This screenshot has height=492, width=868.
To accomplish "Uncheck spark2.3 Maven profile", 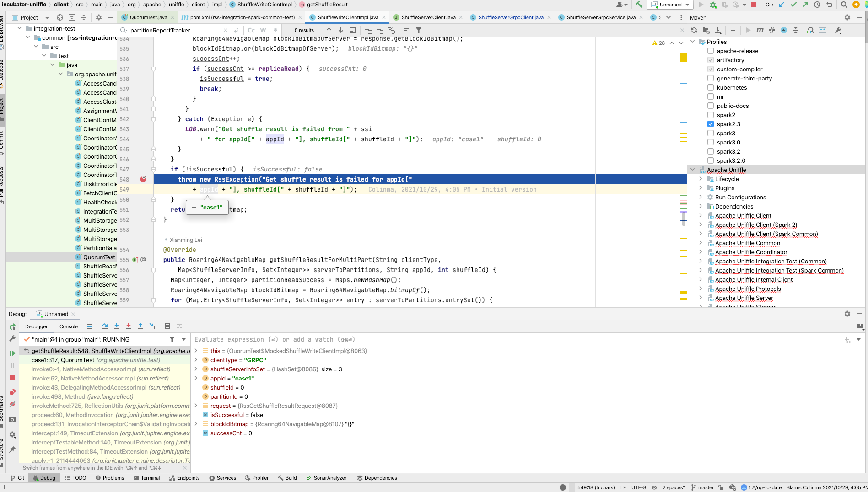I will pyautogui.click(x=711, y=124).
